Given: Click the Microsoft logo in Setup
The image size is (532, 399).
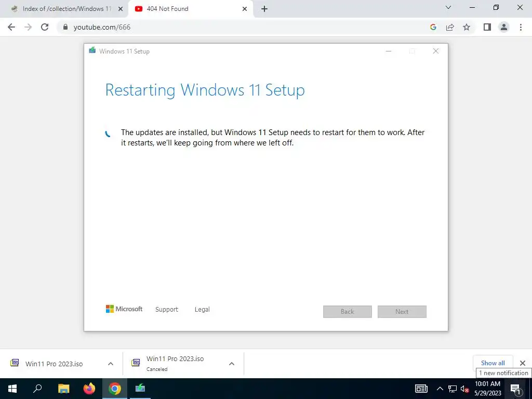Looking at the screenshot, I should (124, 309).
